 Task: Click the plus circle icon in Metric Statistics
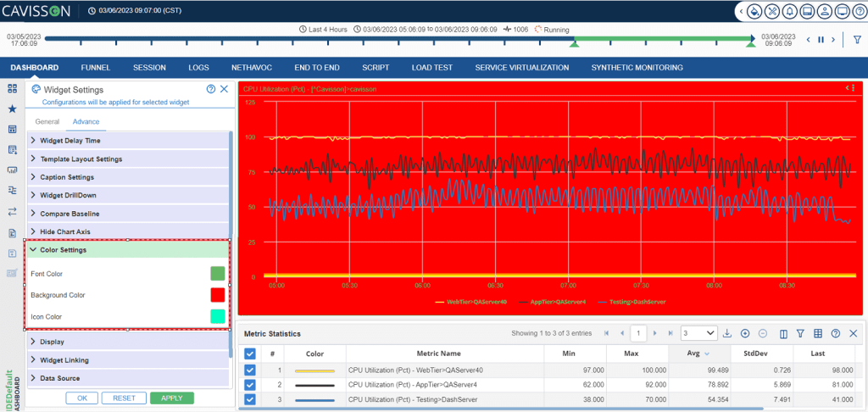[745, 333]
